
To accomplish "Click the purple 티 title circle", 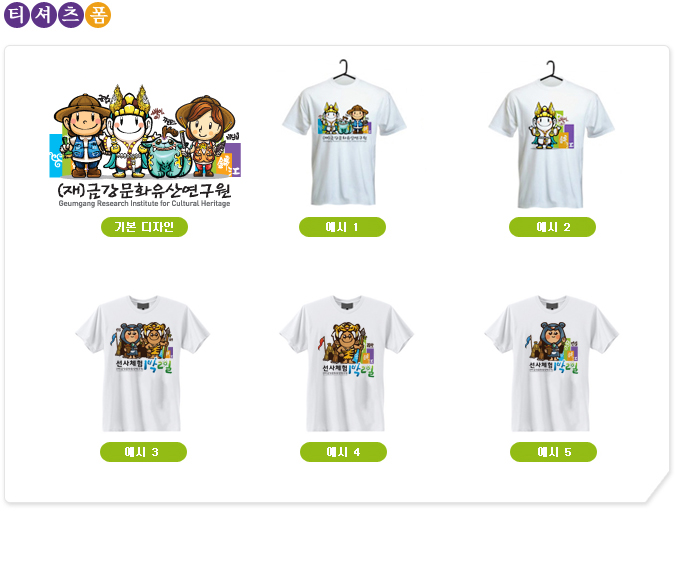I will click(17, 15).
